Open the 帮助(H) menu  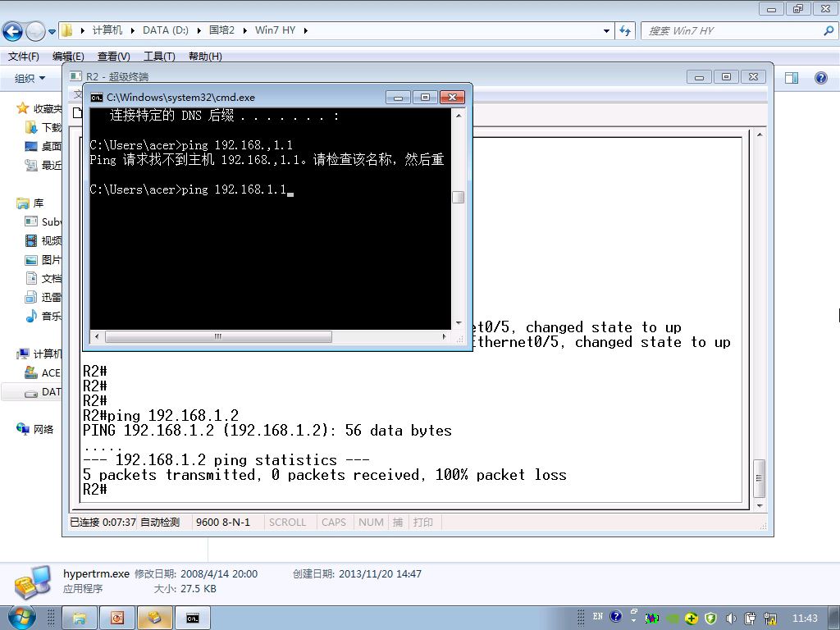point(205,57)
